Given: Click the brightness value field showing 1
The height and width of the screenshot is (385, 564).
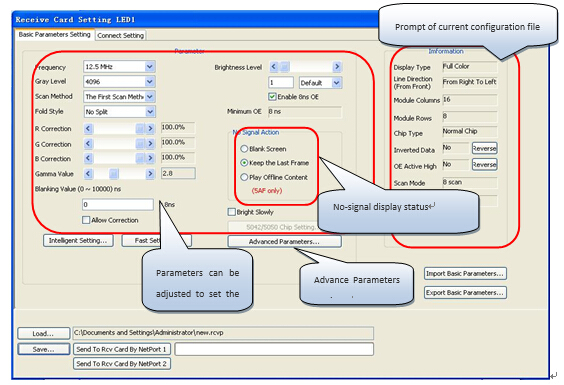Looking at the screenshot, I should click(281, 82).
